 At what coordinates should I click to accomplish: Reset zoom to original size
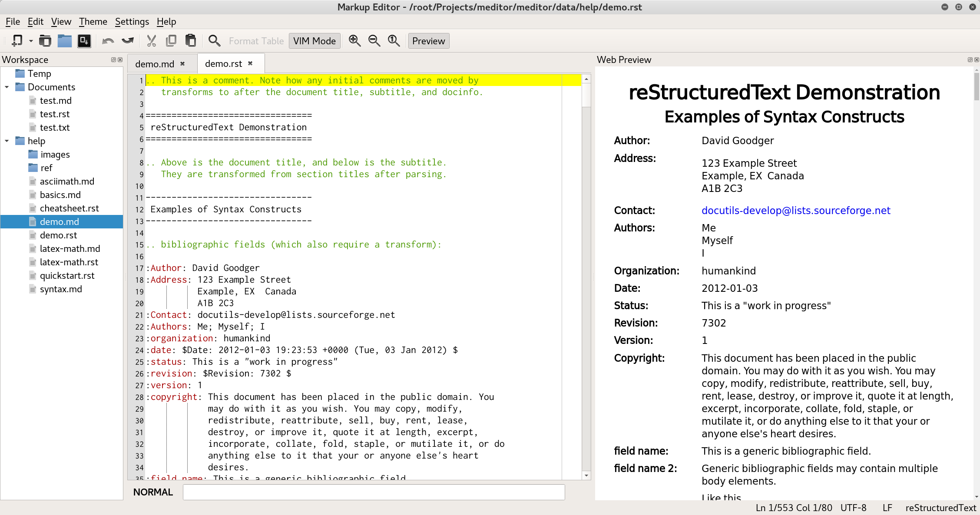pyautogui.click(x=394, y=41)
